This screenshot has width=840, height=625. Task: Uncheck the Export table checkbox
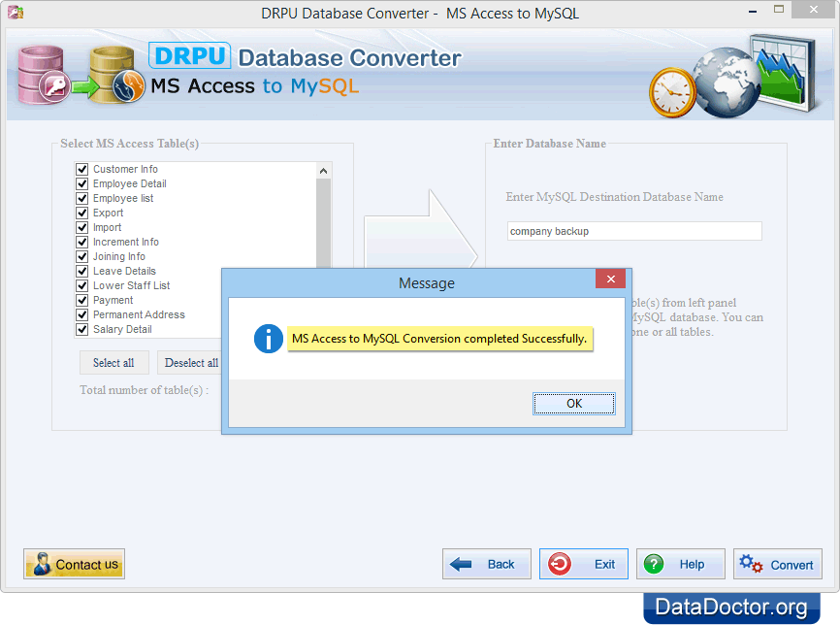point(82,213)
